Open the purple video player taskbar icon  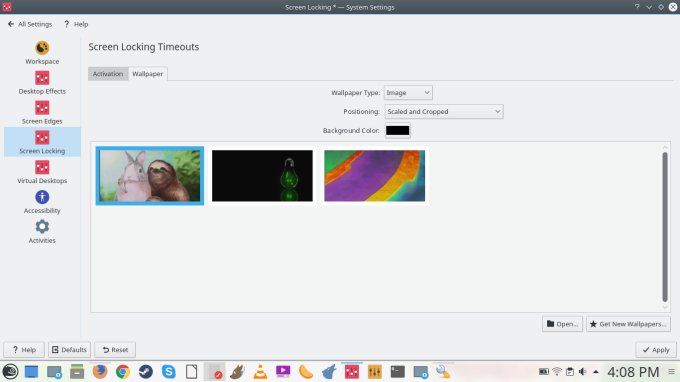[x=283, y=372]
